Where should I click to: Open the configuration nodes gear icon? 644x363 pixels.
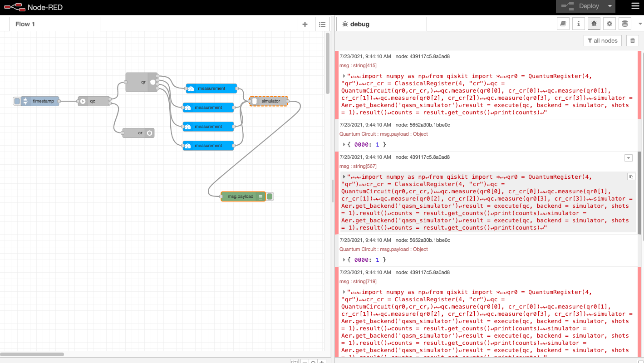point(610,24)
